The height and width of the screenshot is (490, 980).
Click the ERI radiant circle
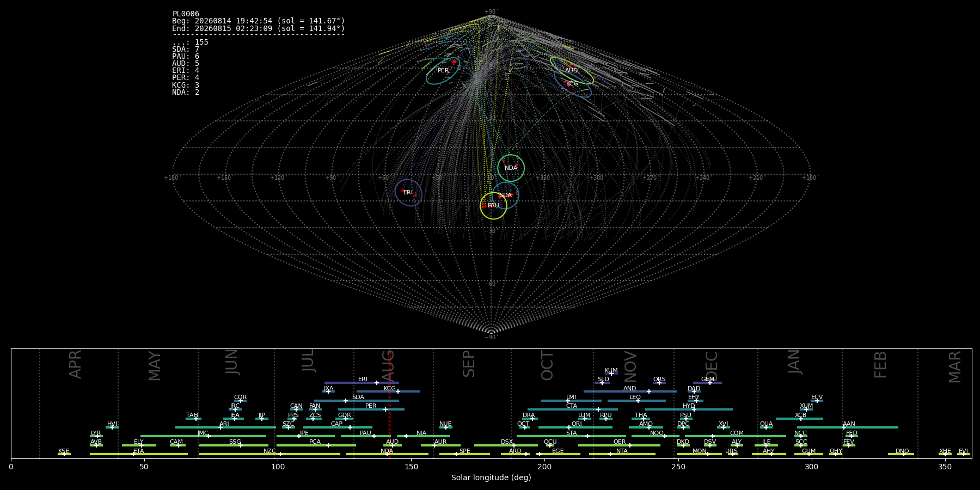pyautogui.click(x=408, y=193)
